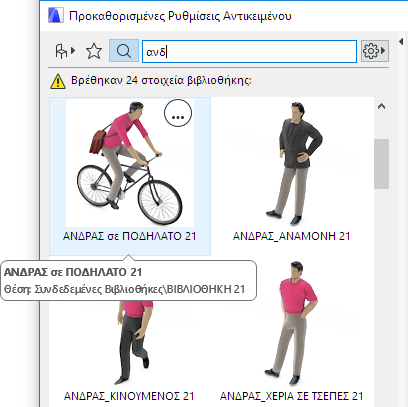The width and height of the screenshot is (408, 407).
Task: Click the ΑΝΔΡΑΣ σε ΠΟΔΗΛΑΤΟ 21 label
Action: coord(130,236)
